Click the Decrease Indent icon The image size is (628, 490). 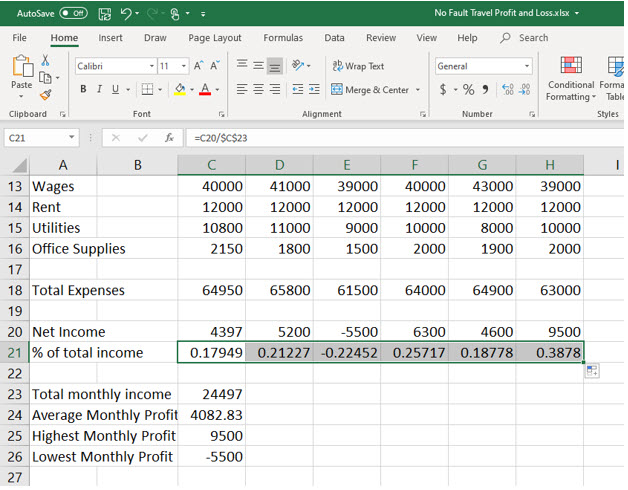[298, 89]
